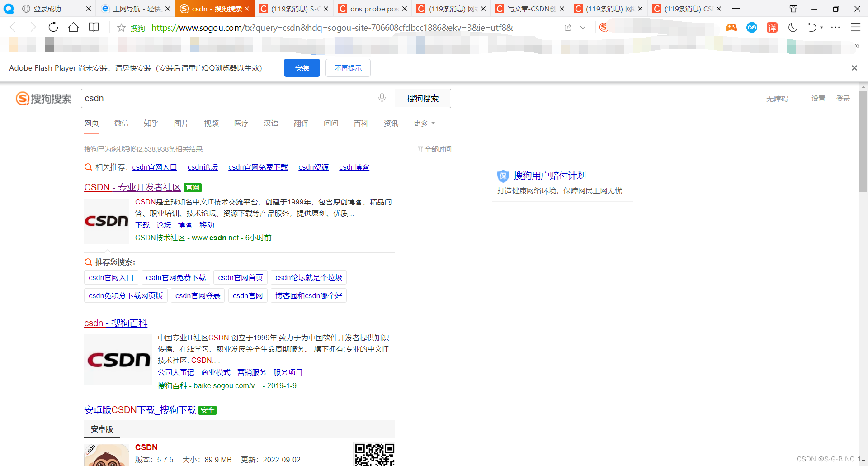Click the 无障碍 accessibility link
Screen dimensions: 868x466
(x=777, y=99)
